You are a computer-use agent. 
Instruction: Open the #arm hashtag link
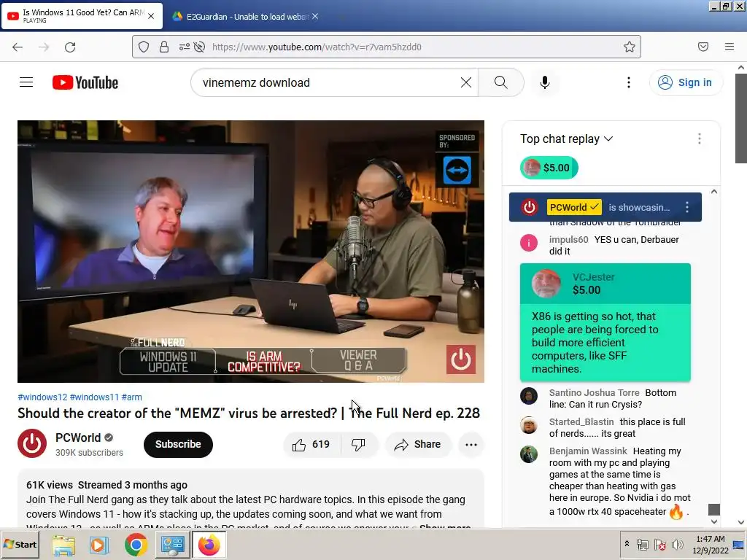click(x=131, y=397)
